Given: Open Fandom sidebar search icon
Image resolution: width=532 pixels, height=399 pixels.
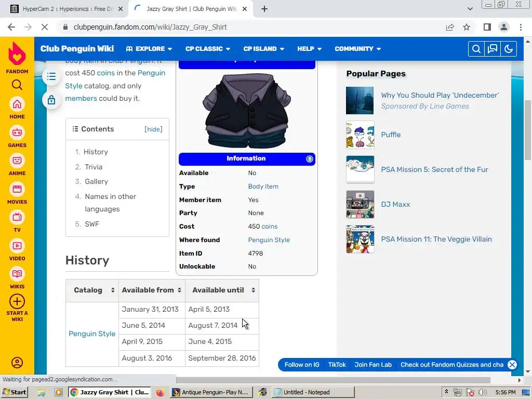Looking at the screenshot, I should [17, 85].
